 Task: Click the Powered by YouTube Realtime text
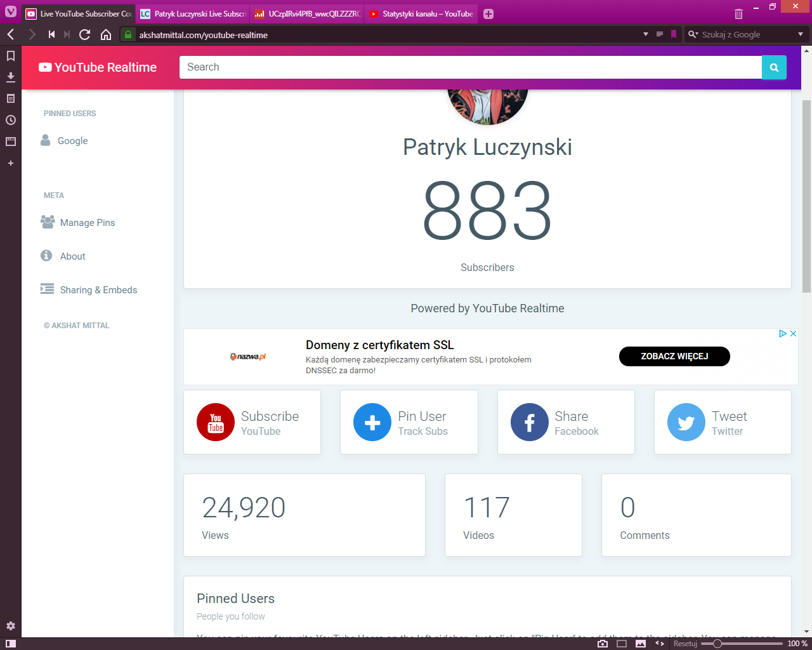pyautogui.click(x=487, y=308)
